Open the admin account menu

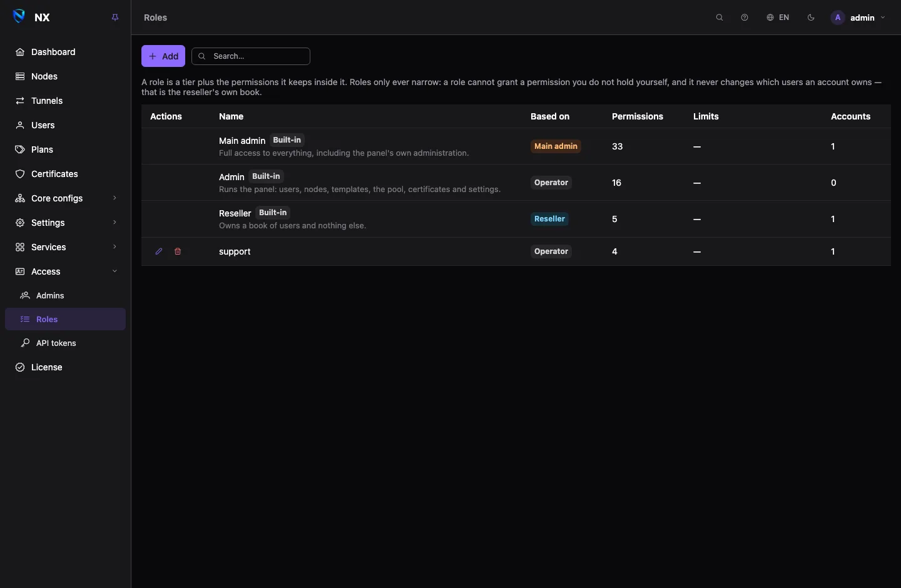(858, 18)
